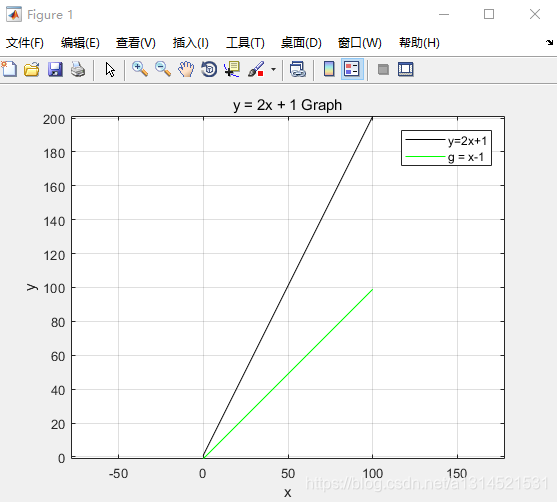Open the 窗口(W) menu
This screenshot has height=502, width=557.
[359, 43]
